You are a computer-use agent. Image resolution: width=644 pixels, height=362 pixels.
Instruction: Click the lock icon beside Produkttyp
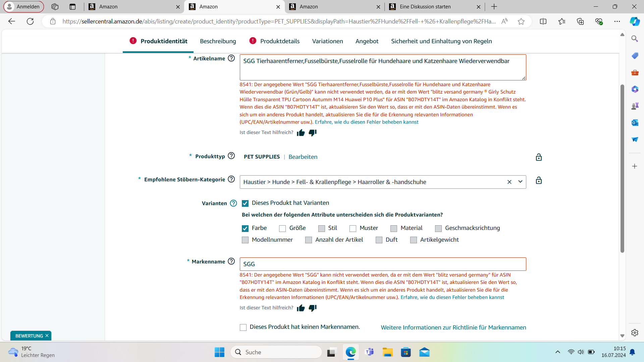539,157
